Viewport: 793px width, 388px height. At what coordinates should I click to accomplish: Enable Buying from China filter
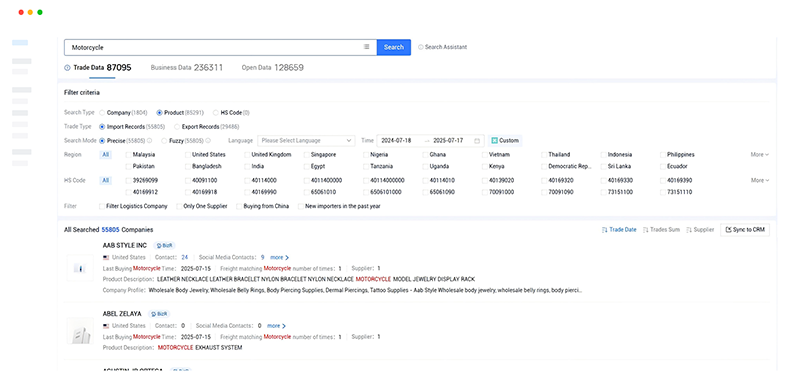click(x=239, y=206)
